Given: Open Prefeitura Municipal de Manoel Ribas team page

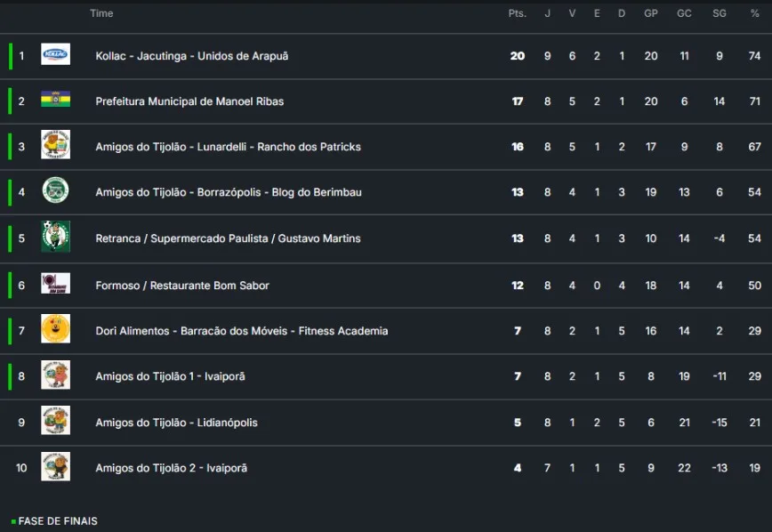Looking at the screenshot, I should click(x=189, y=101).
